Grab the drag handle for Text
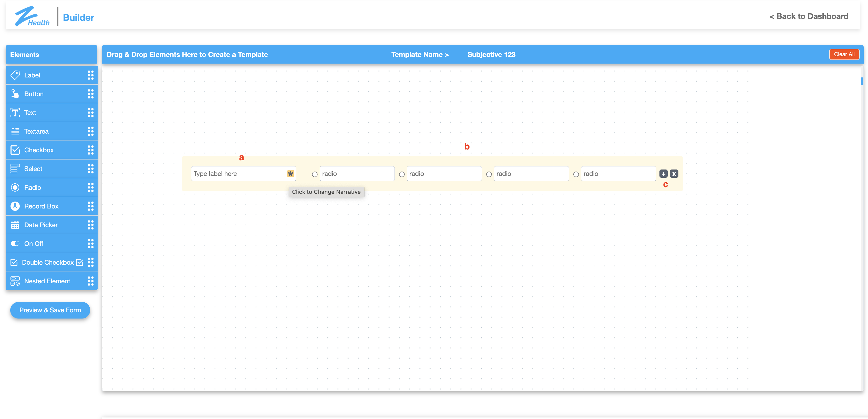 tap(91, 112)
